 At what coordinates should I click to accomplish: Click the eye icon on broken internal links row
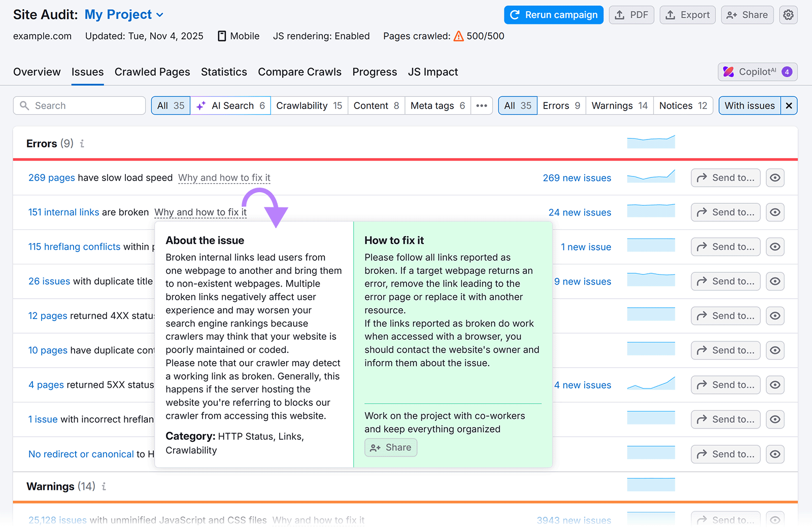point(775,212)
